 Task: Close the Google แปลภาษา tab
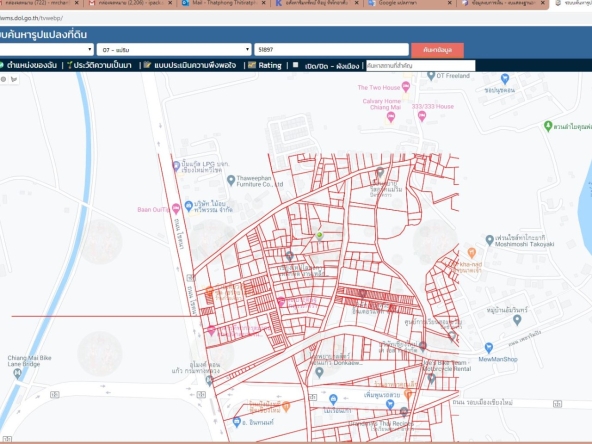point(449,3)
